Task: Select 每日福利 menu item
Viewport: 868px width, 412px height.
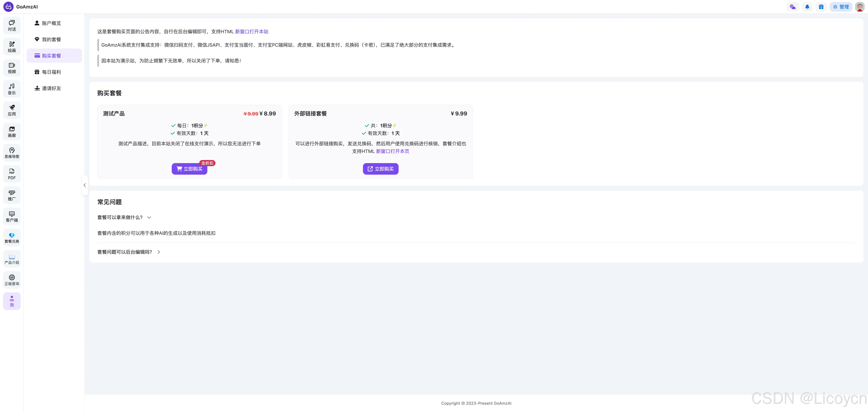Action: pos(51,72)
